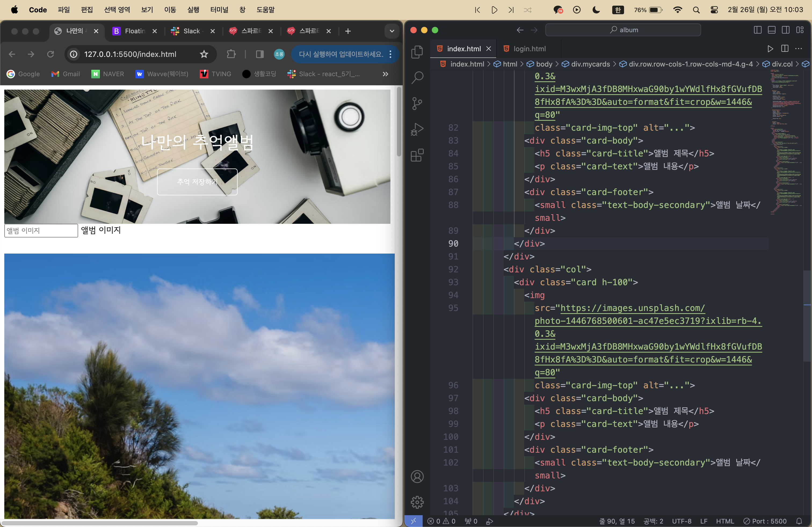Change LF end-of-line sequence
The image size is (812, 527).
[704, 521]
